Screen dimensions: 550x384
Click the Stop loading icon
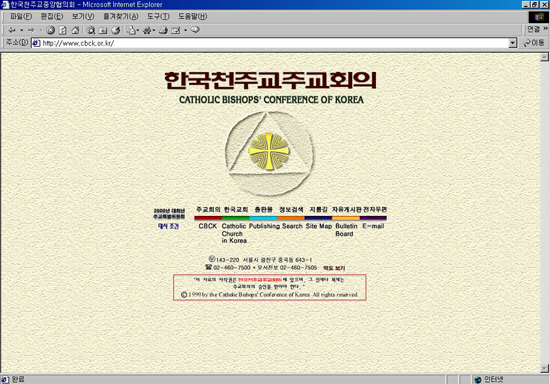[51, 31]
